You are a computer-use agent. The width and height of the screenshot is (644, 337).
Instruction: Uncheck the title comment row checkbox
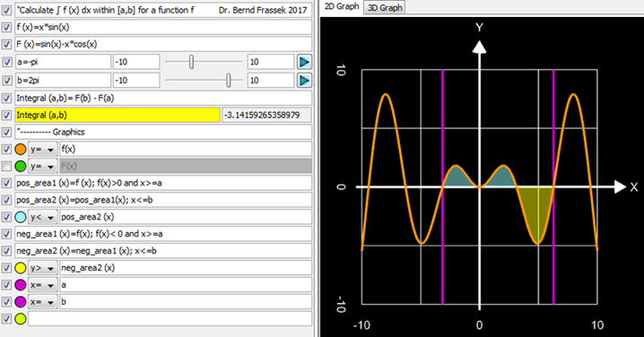click(6, 10)
